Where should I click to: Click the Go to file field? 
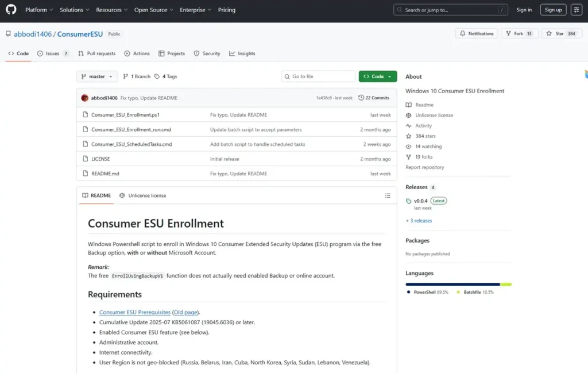[x=319, y=76]
